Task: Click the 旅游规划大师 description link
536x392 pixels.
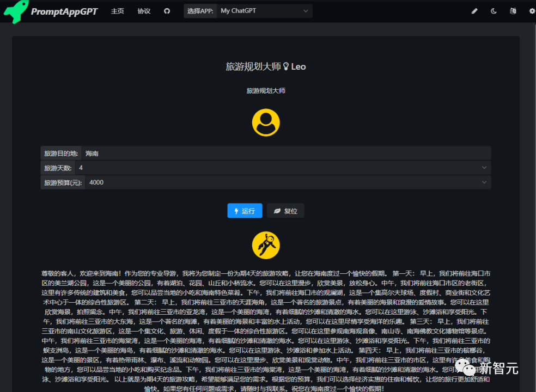Action: click(x=266, y=90)
